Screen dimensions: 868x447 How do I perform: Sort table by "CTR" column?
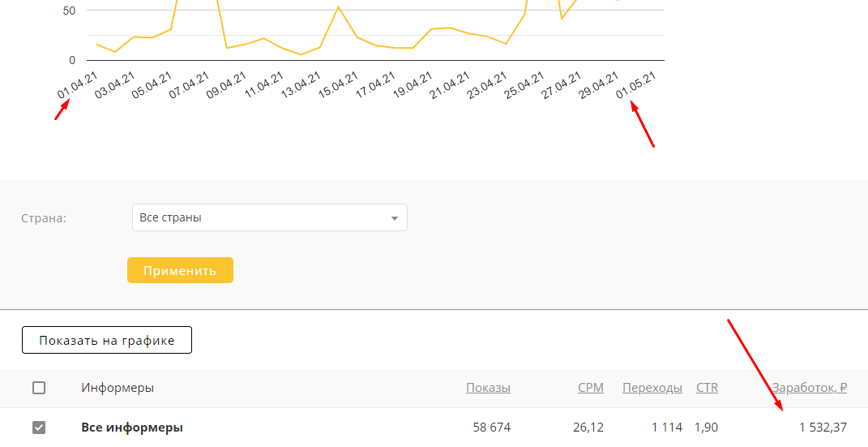pos(707,388)
